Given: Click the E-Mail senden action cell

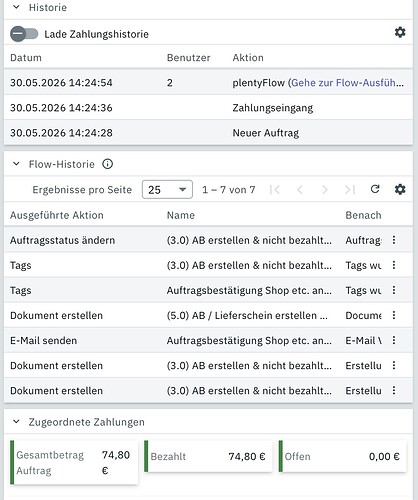Looking at the screenshot, I should [43, 340].
